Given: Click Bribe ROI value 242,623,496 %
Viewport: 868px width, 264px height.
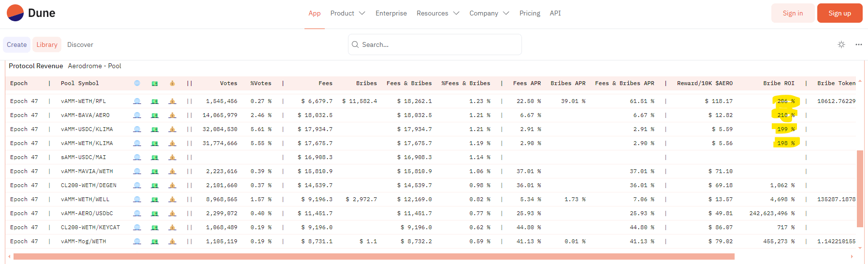Looking at the screenshot, I should [x=772, y=213].
